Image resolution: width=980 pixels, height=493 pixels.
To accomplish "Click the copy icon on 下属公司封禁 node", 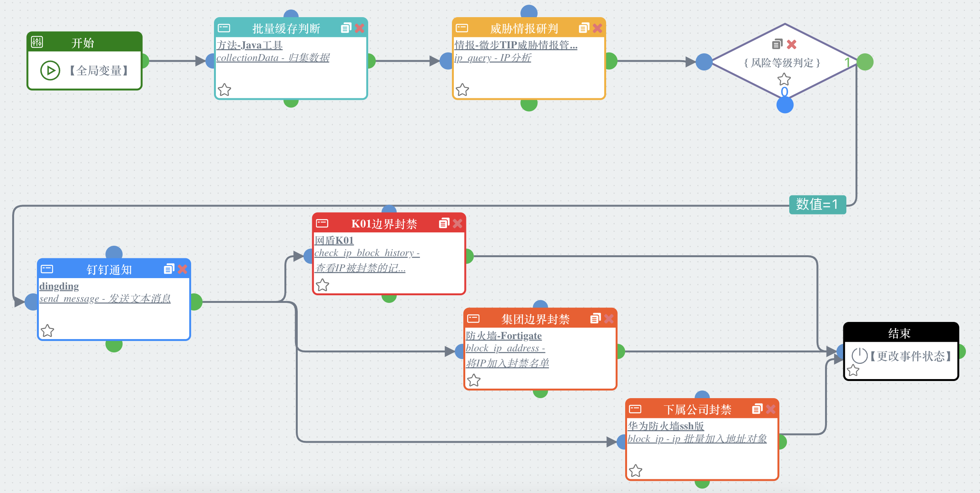I will click(x=757, y=409).
